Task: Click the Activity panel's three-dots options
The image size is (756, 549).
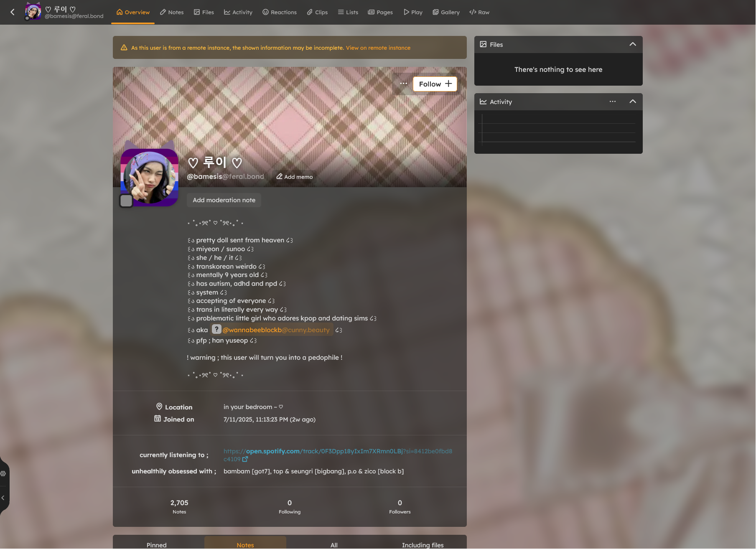Action: (x=612, y=102)
